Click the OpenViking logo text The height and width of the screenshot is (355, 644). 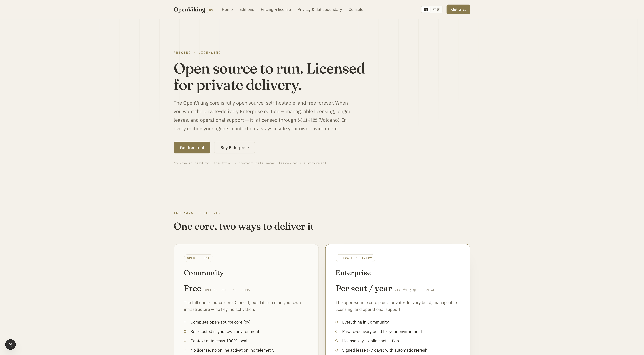point(190,10)
